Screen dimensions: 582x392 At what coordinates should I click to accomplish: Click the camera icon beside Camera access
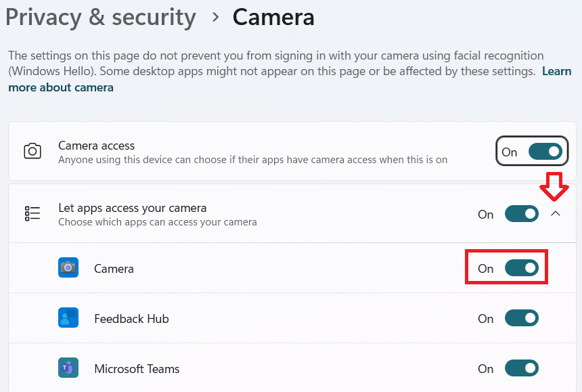tap(32, 152)
